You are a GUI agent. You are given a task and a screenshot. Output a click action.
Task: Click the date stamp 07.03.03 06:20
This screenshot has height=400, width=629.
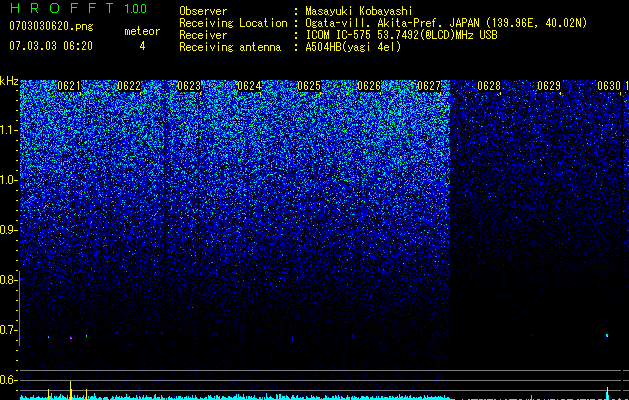(51, 46)
